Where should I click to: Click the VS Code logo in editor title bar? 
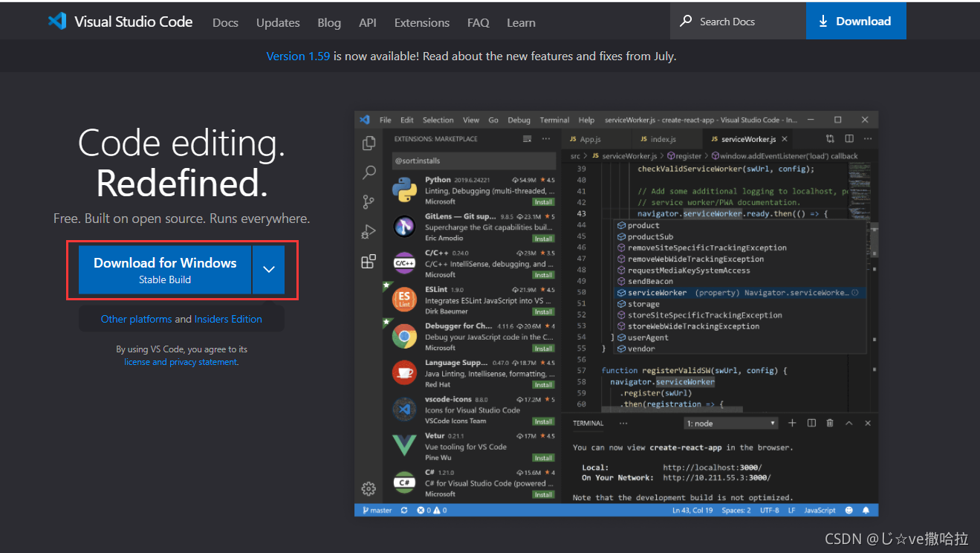coord(365,120)
